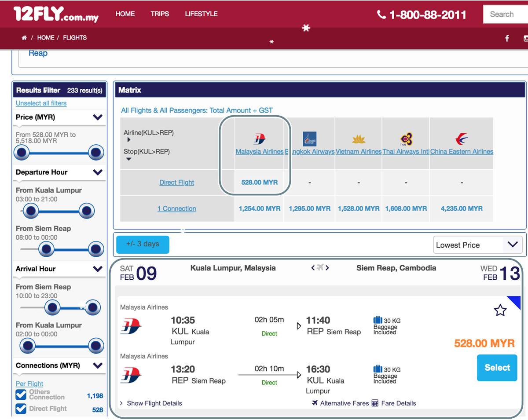528x420 pixels.
Task: Select the 4,235.00 MYR matrix price
Action: point(462,209)
